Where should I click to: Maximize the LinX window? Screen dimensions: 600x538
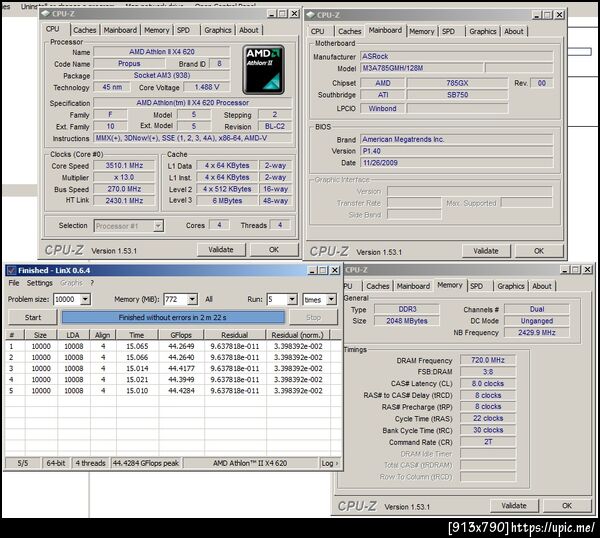tap(323, 271)
